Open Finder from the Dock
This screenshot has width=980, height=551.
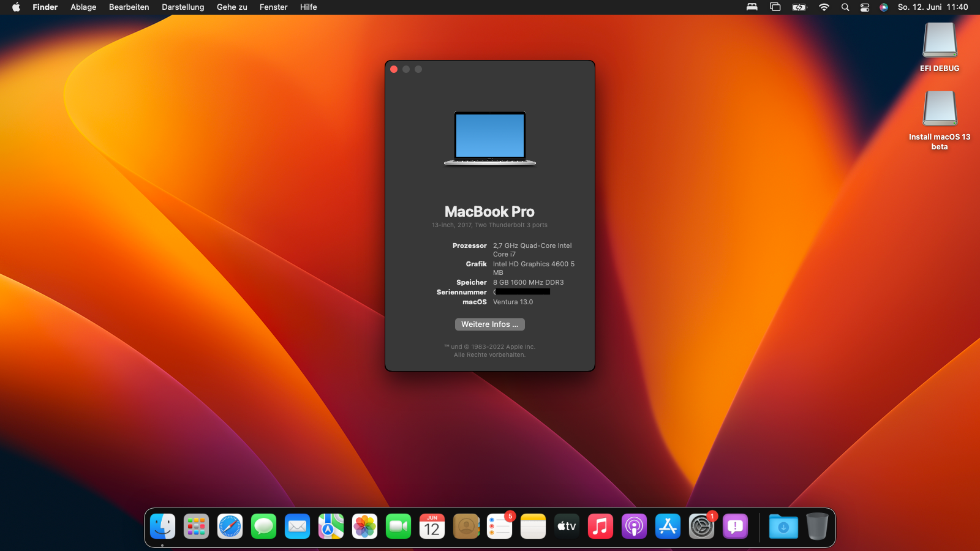[162, 527]
